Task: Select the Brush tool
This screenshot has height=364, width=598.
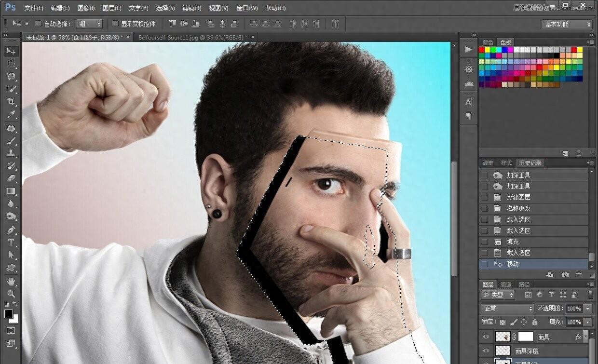Action: (x=11, y=141)
